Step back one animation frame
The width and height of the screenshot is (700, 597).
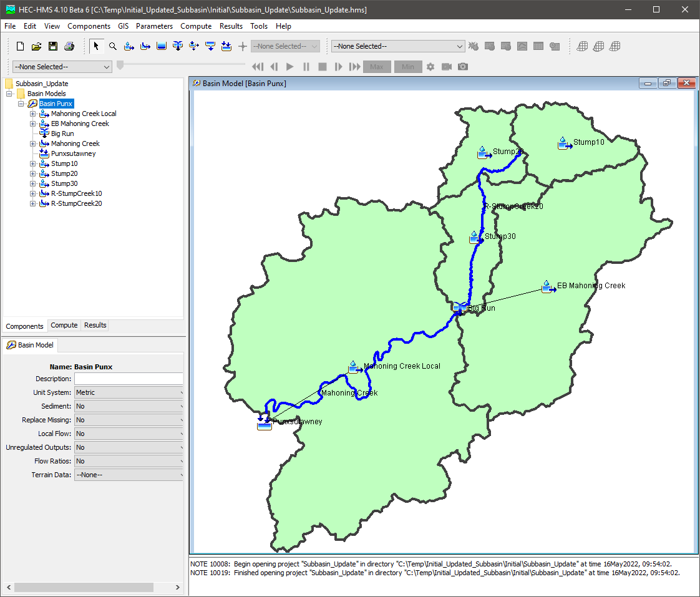(274, 67)
